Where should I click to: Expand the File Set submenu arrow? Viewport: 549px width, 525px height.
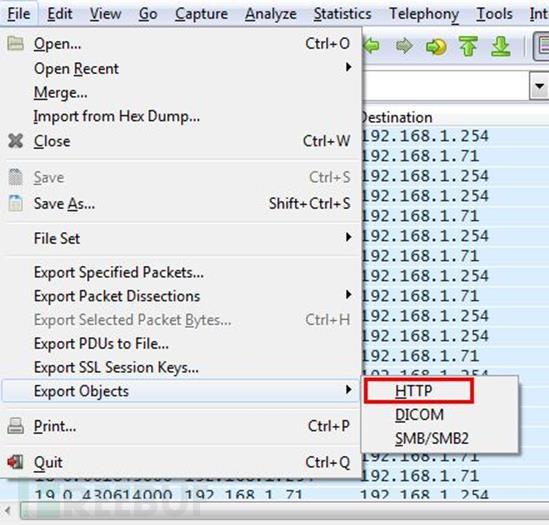pos(348,237)
